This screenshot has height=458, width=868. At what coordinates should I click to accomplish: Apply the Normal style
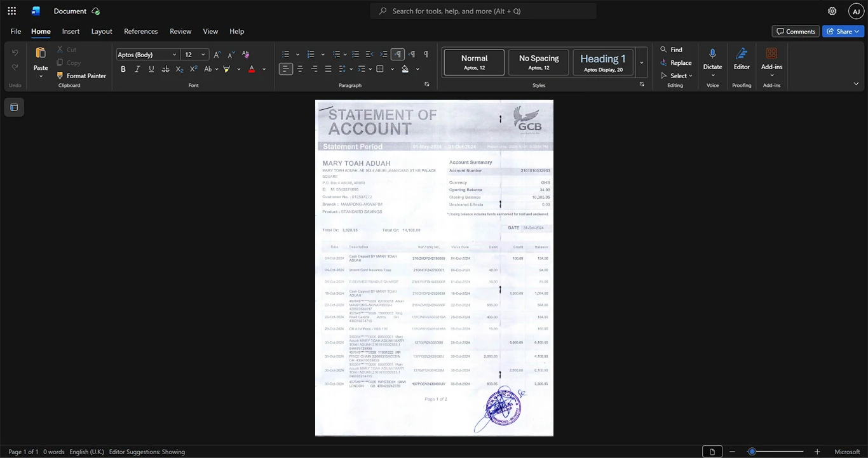(x=474, y=62)
